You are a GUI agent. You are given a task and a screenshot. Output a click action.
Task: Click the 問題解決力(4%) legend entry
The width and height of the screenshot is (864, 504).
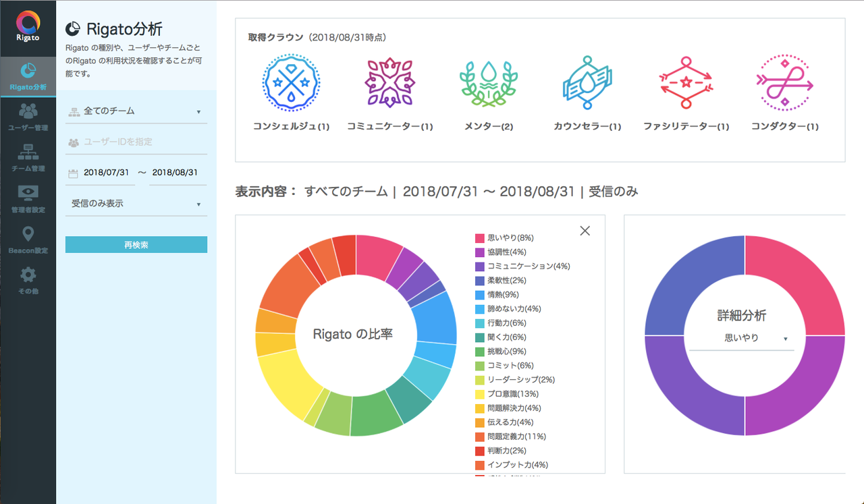pyautogui.click(x=508, y=408)
